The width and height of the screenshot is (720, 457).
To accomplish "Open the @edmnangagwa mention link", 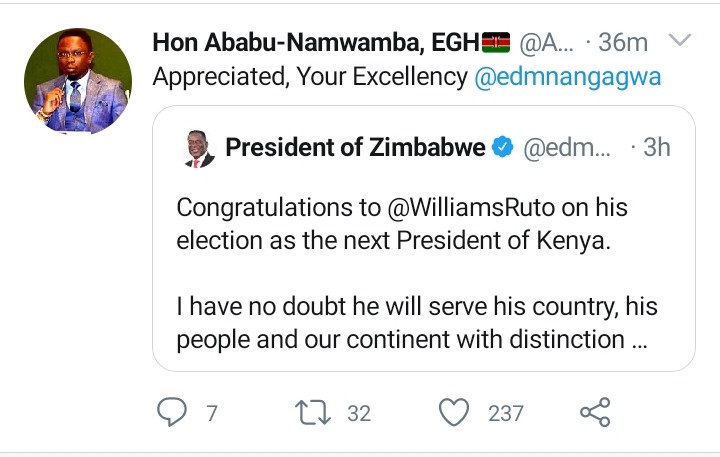I will (568, 77).
